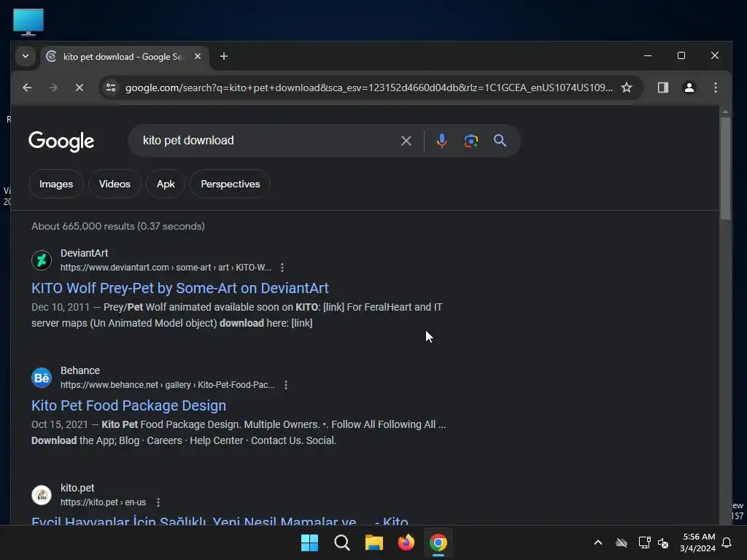Select the kito pet download browser tab
747x560 pixels.
click(x=124, y=57)
